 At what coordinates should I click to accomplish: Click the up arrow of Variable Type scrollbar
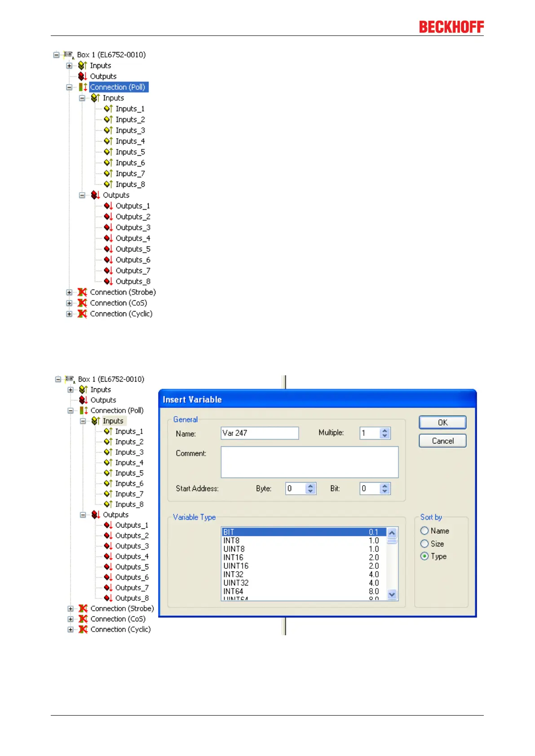point(392,533)
